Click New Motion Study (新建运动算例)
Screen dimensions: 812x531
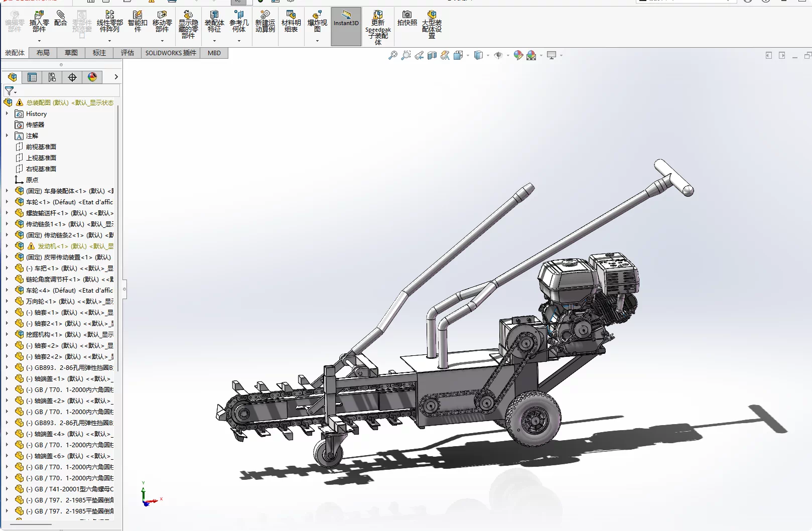pos(265,22)
